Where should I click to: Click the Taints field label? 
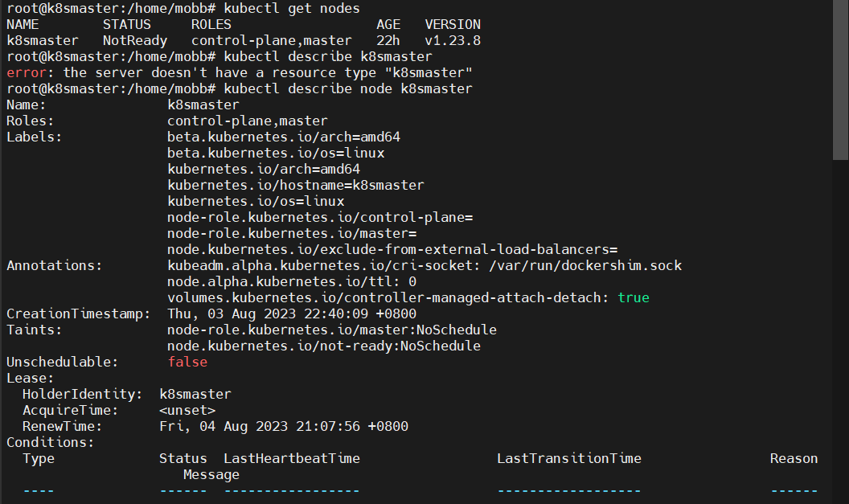35,330
